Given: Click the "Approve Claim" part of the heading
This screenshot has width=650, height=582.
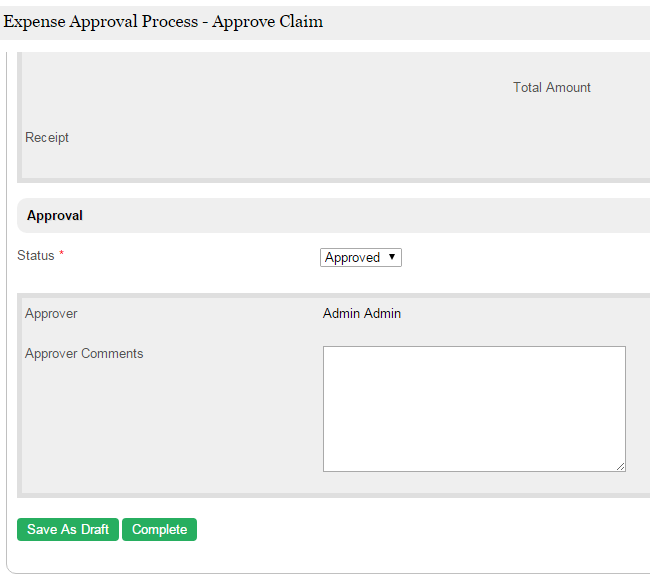Looking at the screenshot, I should (x=267, y=21).
